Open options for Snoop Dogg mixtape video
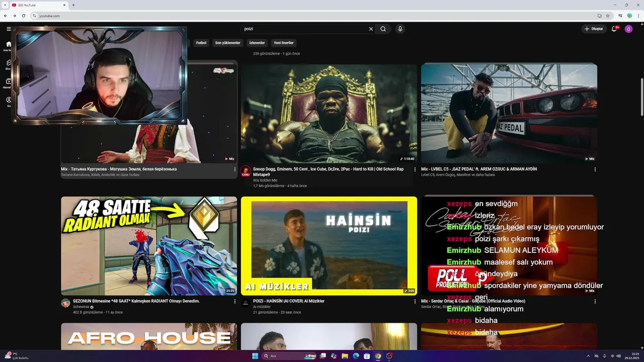Screen dimensions: 644x362 (415, 169)
